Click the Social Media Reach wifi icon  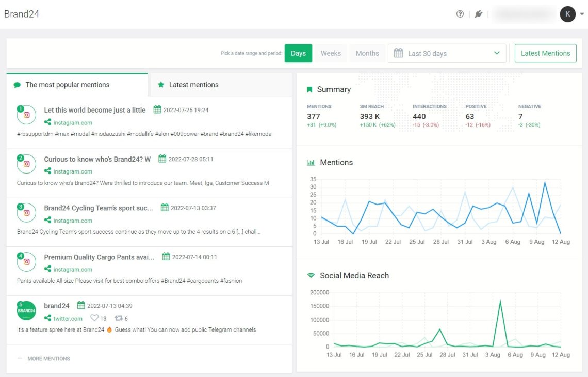pos(311,276)
